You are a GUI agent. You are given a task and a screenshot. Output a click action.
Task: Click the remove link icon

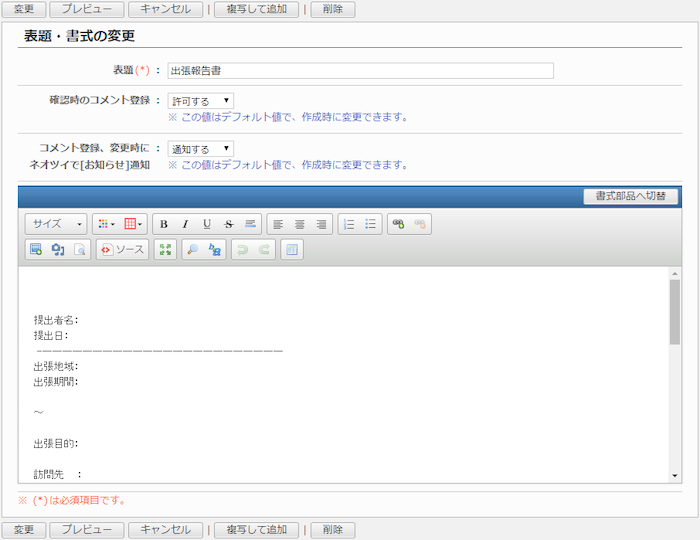[420, 224]
